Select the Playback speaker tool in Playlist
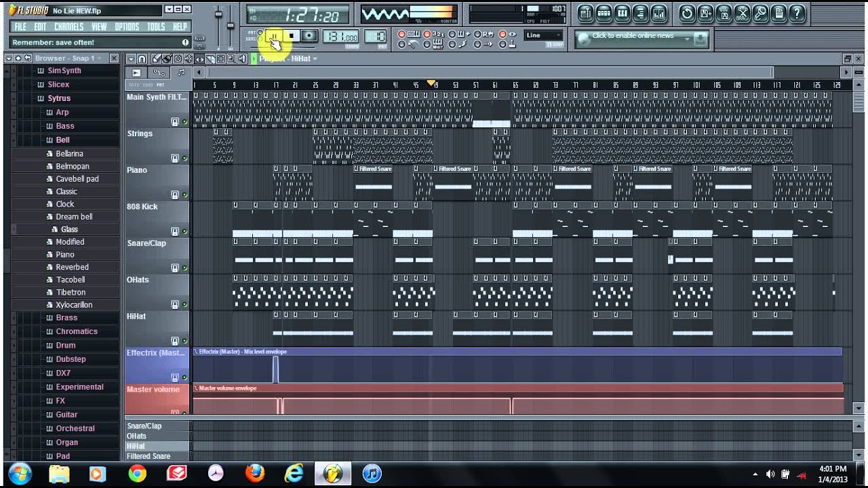This screenshot has height=488, width=868. (x=242, y=59)
